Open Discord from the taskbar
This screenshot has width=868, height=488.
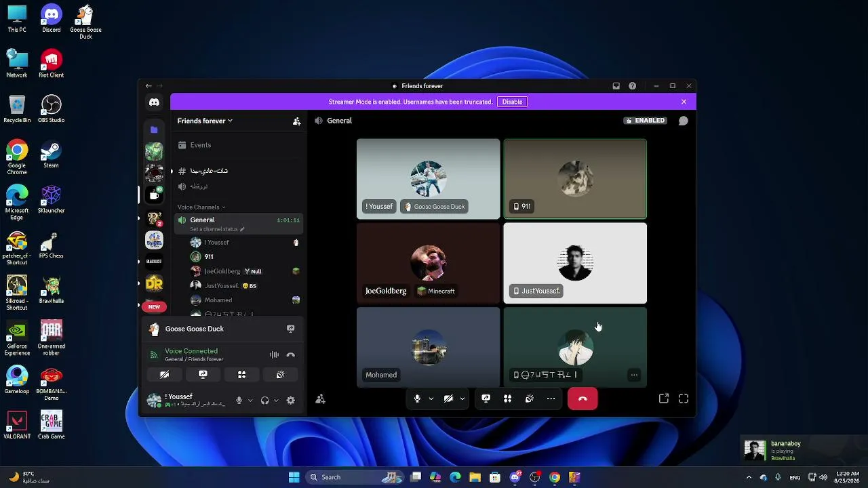point(515,477)
